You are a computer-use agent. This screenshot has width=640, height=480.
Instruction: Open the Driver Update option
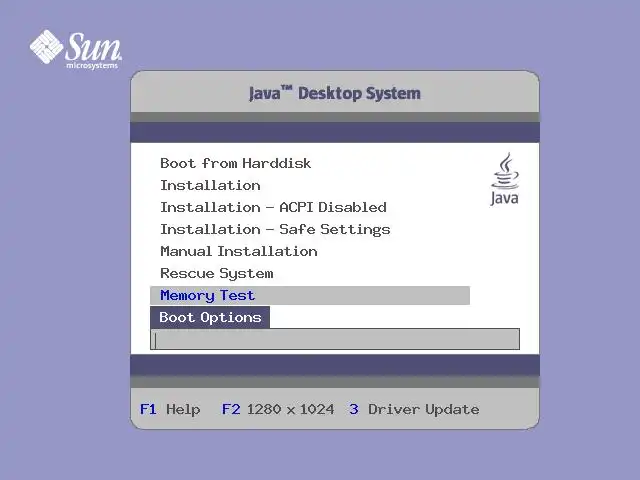pyautogui.click(x=414, y=409)
